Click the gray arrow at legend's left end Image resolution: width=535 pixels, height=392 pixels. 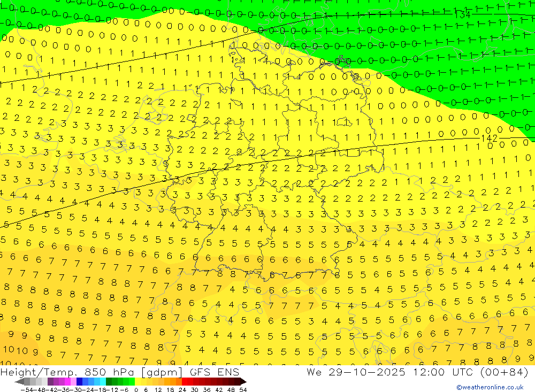pyautogui.click(x=19, y=382)
